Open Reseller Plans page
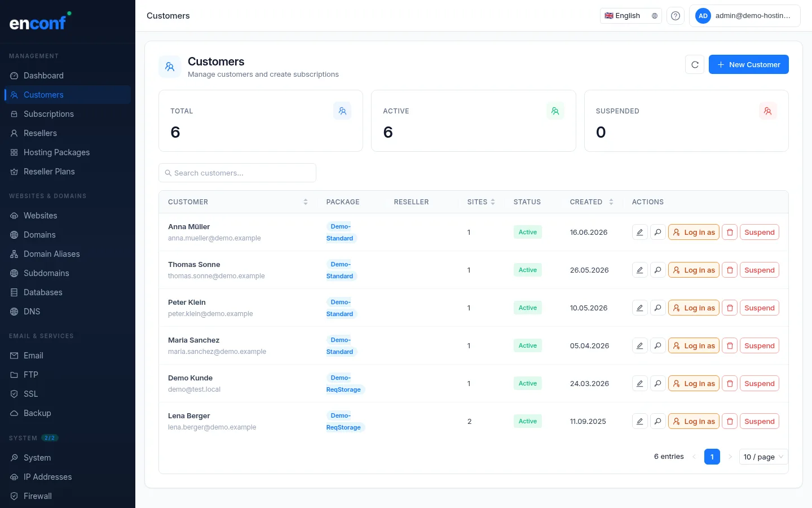 tap(68, 172)
